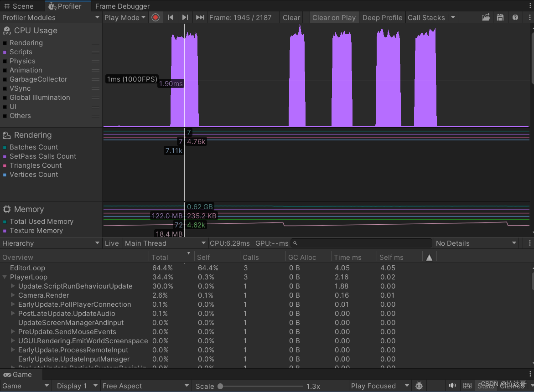The image size is (534, 392).
Task: Jump to current frame in Profiler
Action: coord(200,17)
